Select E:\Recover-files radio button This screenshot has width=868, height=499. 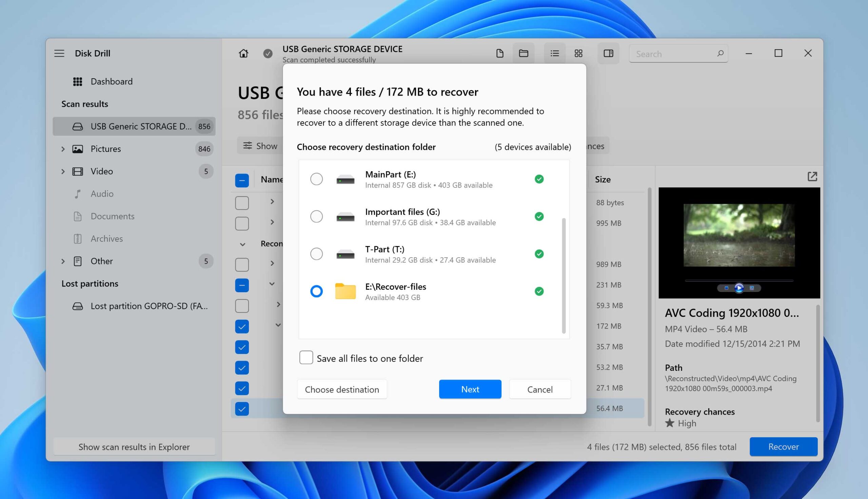pos(316,291)
